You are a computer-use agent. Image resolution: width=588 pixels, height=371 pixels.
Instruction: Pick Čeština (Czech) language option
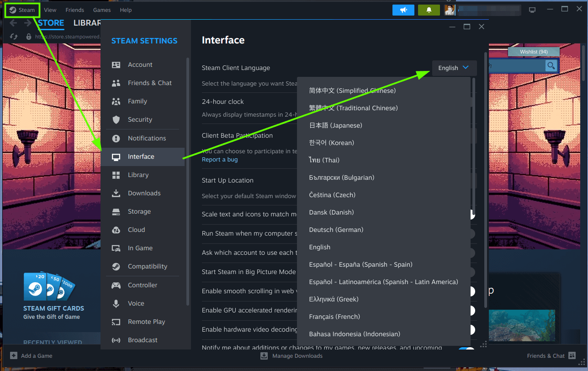coord(384,195)
